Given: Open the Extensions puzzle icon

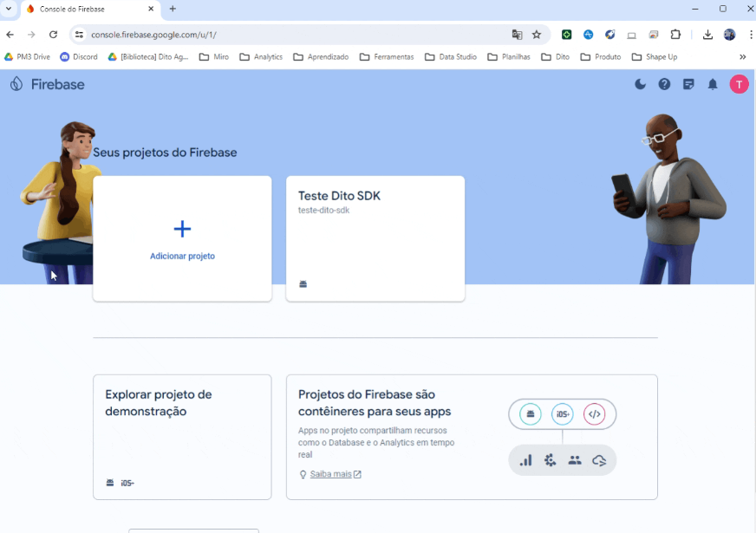Looking at the screenshot, I should click(675, 35).
